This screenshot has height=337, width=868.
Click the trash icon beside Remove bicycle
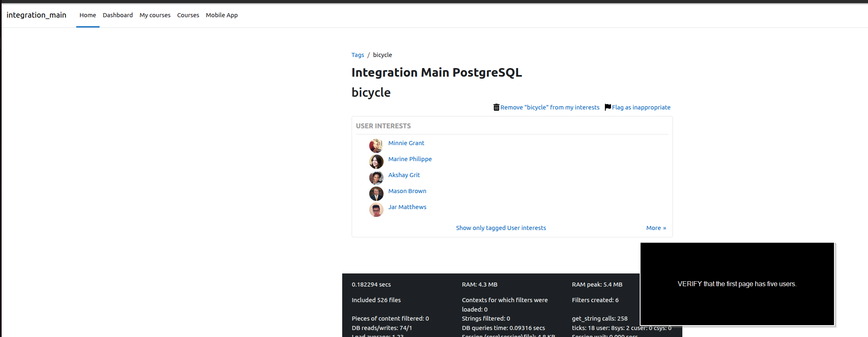pos(496,107)
